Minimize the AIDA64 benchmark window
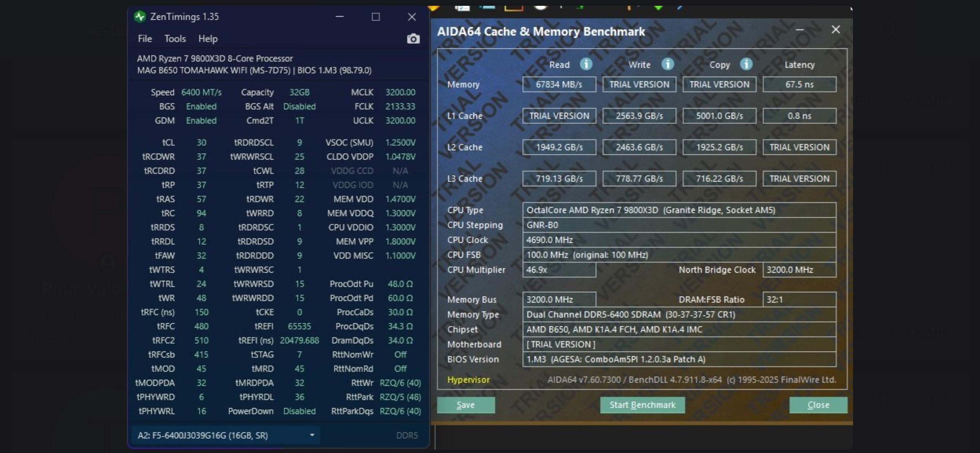 tap(800, 29)
